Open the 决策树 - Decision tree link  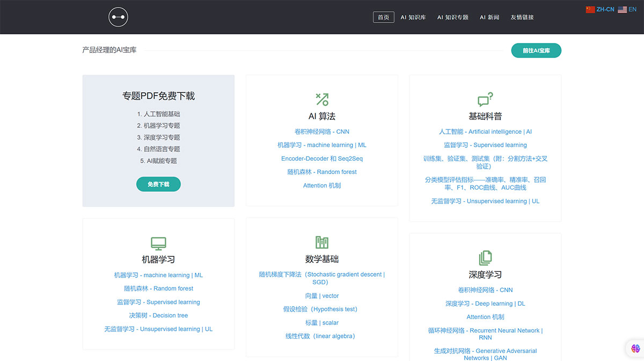158,315
